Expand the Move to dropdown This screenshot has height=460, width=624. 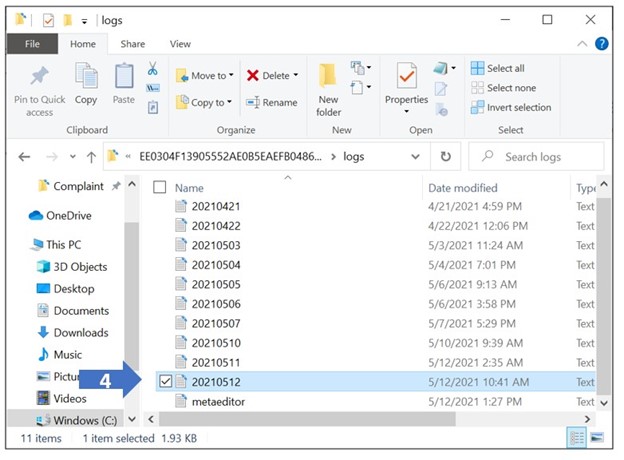pos(231,76)
